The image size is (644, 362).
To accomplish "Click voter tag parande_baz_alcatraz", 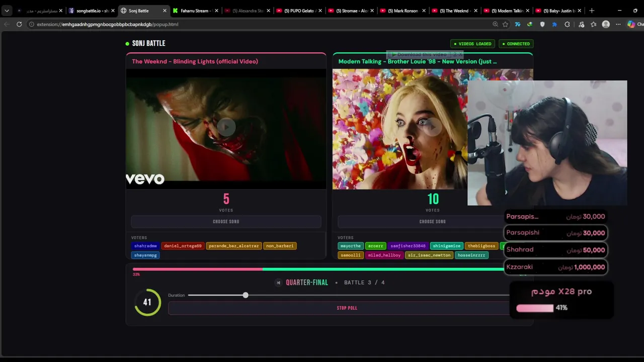I will point(233,246).
